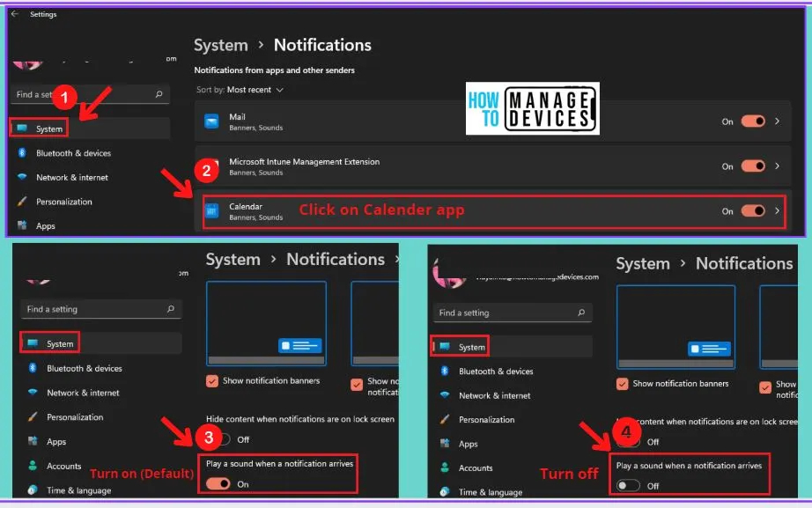This screenshot has width=812, height=508.
Task: Click banner preview thumbnail in bottom-right panel
Action: pyautogui.click(x=675, y=327)
